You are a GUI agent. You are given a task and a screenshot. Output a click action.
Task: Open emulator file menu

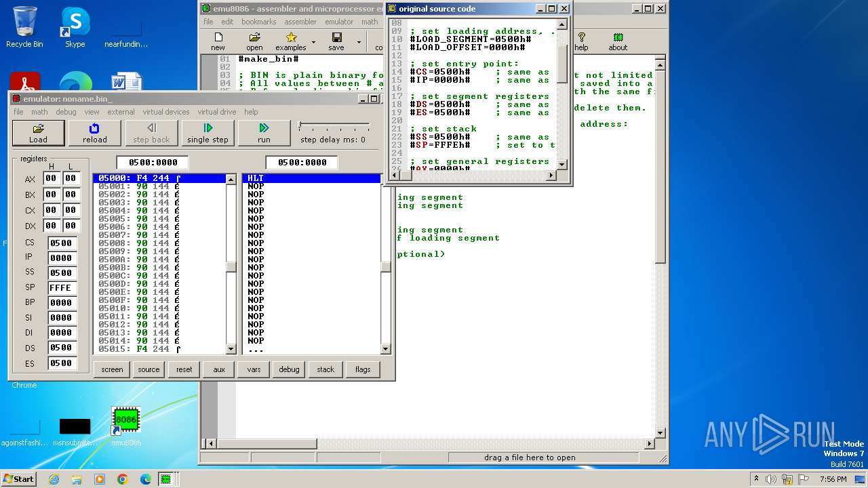coord(18,112)
